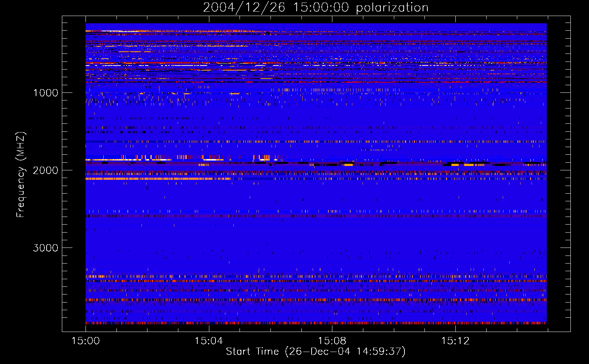Click the 1000 frequency tick label
The height and width of the screenshot is (364, 589).
[x=46, y=93]
